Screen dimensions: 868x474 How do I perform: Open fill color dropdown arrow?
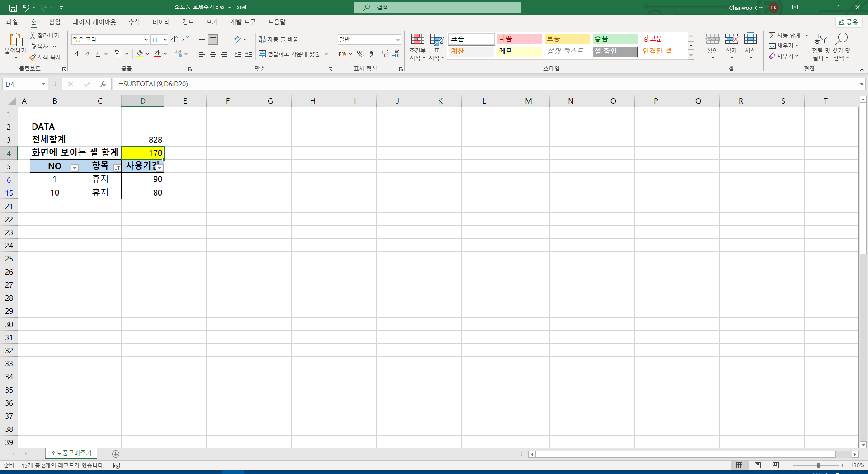click(148, 54)
